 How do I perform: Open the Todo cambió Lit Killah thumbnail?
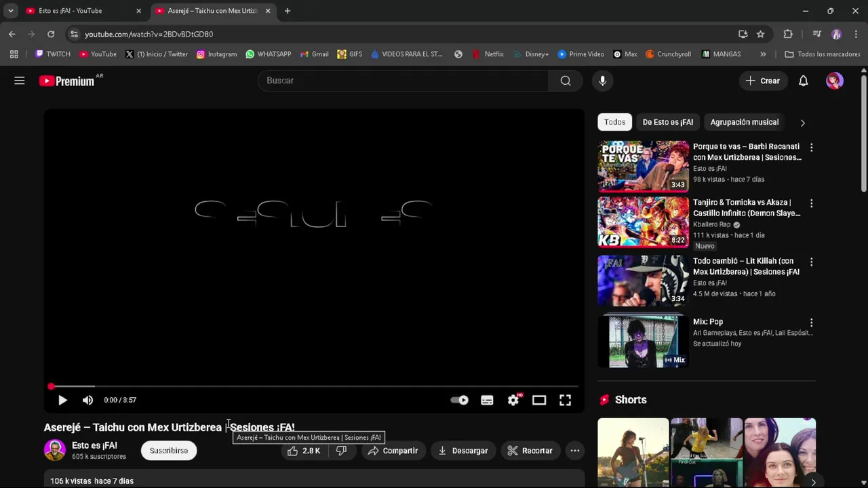coord(643,281)
